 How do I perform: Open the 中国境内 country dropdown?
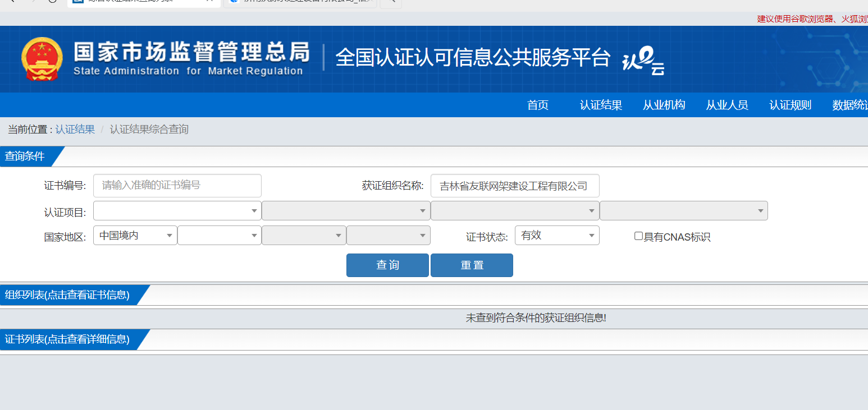click(x=135, y=236)
